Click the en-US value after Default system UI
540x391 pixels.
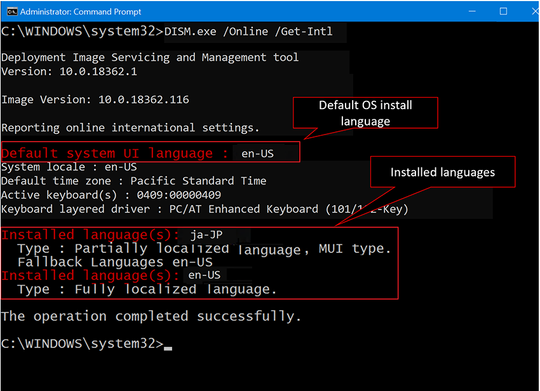[257, 153]
